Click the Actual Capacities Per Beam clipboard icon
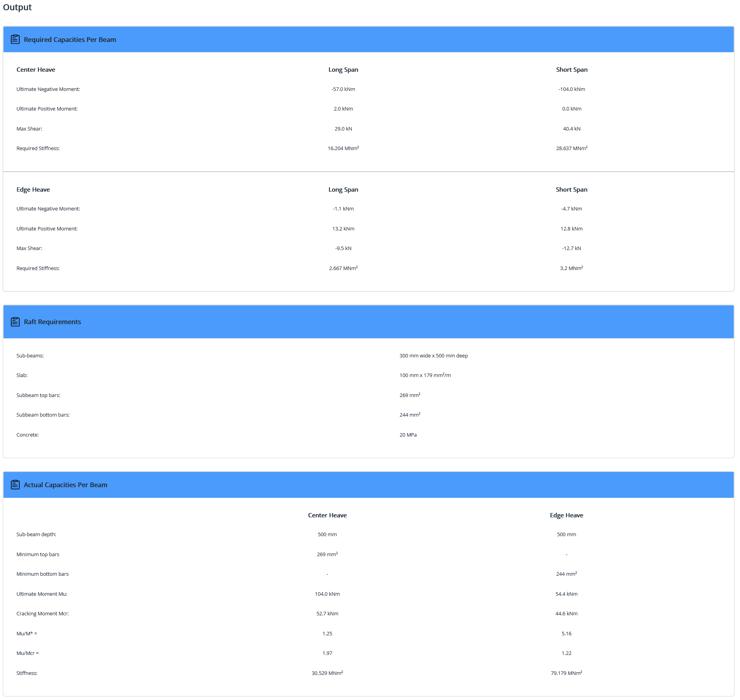Image resolution: width=740 pixels, height=700 pixels. pos(15,485)
